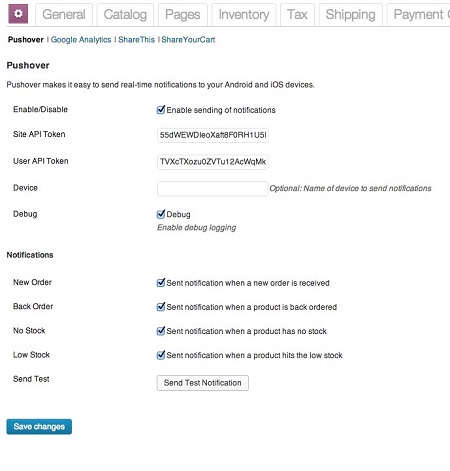450x471 pixels.
Task: Select the Inventory tab
Action: (x=244, y=14)
